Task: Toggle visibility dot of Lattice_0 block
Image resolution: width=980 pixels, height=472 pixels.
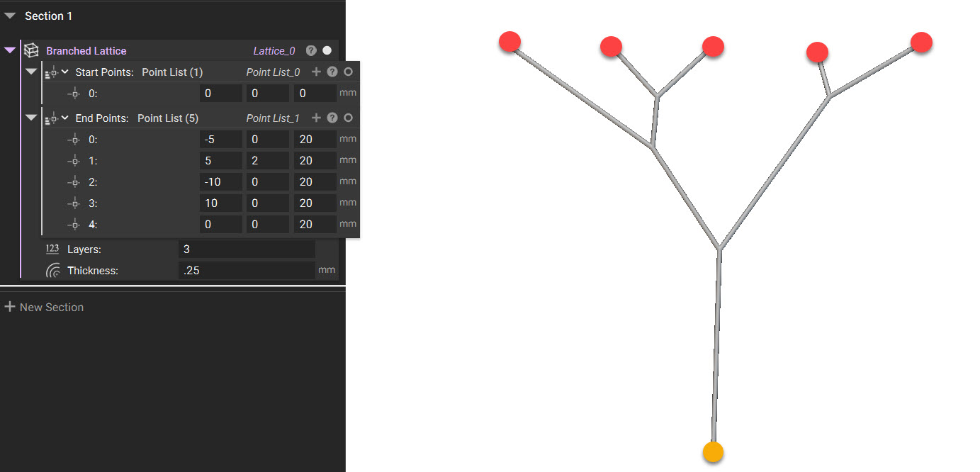Action: click(x=327, y=50)
